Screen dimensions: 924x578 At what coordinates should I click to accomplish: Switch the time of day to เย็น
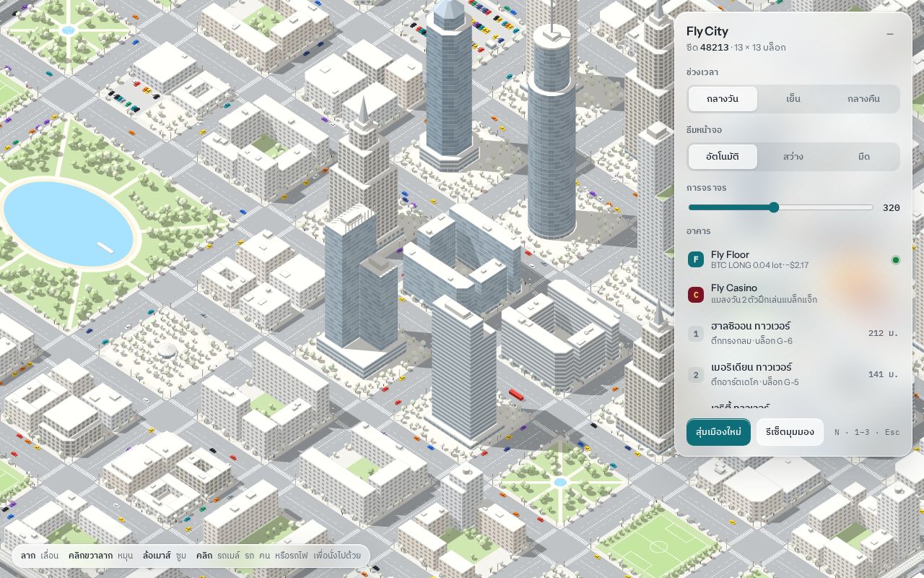(x=793, y=99)
